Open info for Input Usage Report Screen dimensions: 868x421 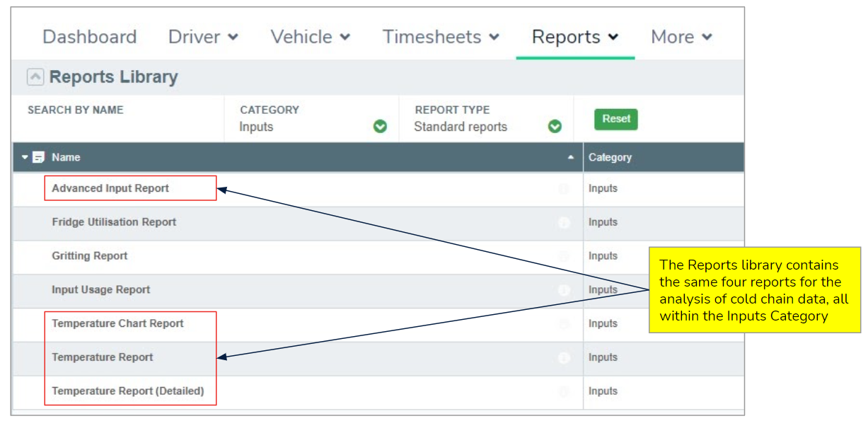(564, 290)
